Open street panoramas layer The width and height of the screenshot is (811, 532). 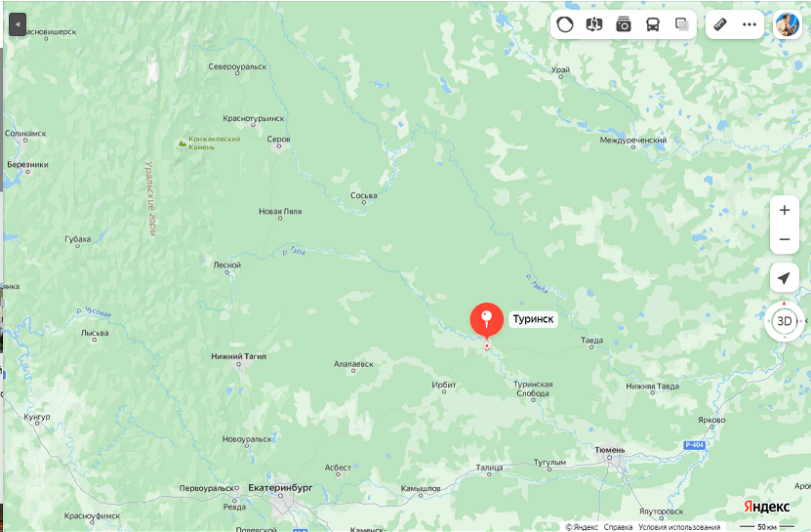594,24
